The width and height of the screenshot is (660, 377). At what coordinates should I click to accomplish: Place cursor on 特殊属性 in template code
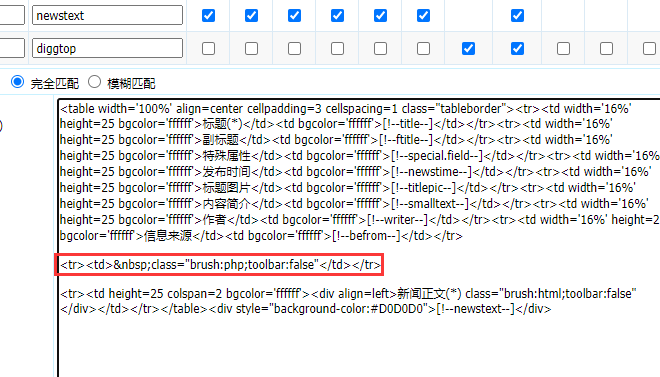[x=226, y=156]
